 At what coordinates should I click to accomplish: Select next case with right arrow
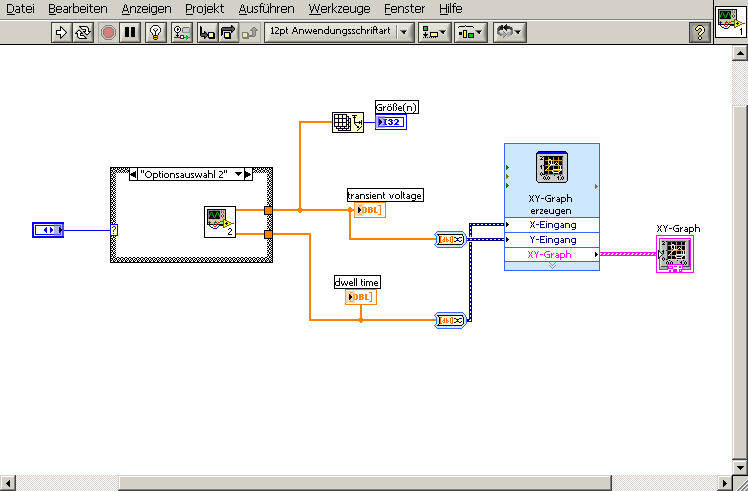[248, 175]
